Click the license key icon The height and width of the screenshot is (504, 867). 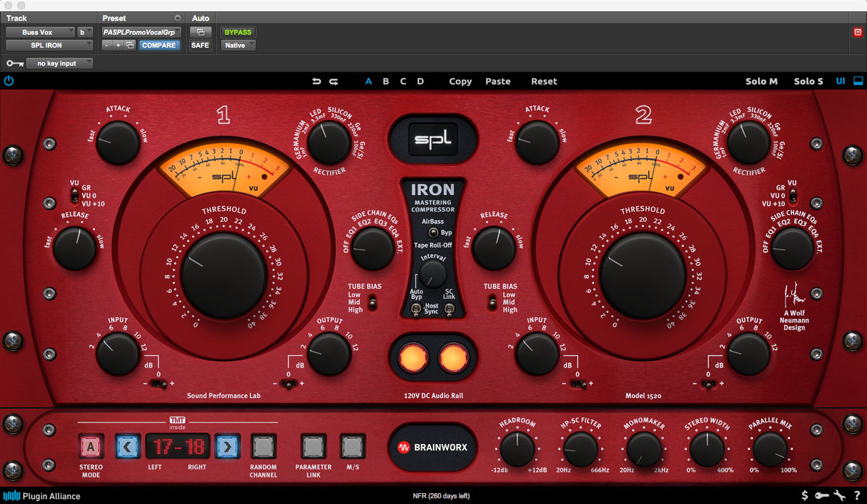822,495
